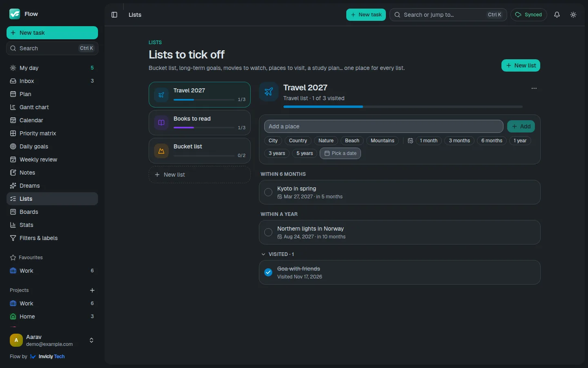Click the Daily goals target icon

tap(13, 146)
